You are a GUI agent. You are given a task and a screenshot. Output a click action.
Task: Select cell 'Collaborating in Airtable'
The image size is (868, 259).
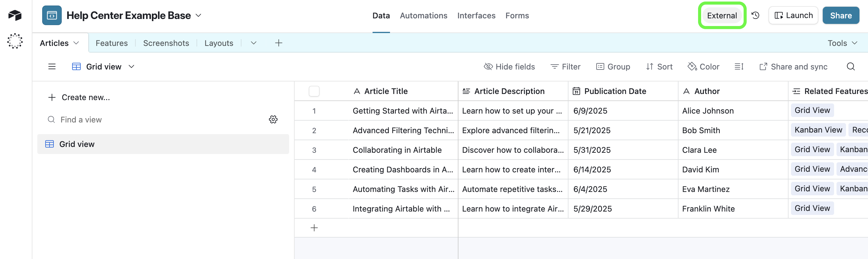pyautogui.click(x=403, y=150)
